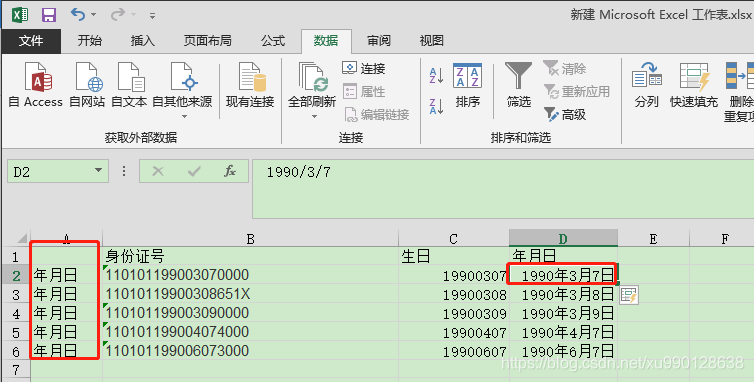Select row 3 header
754x382 pixels.
[15, 294]
